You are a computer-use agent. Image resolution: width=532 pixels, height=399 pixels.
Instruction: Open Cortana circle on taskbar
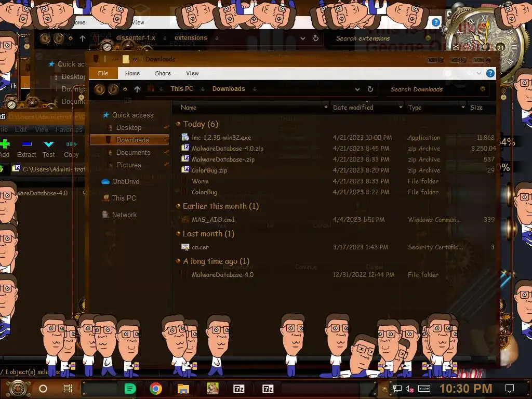point(43,389)
